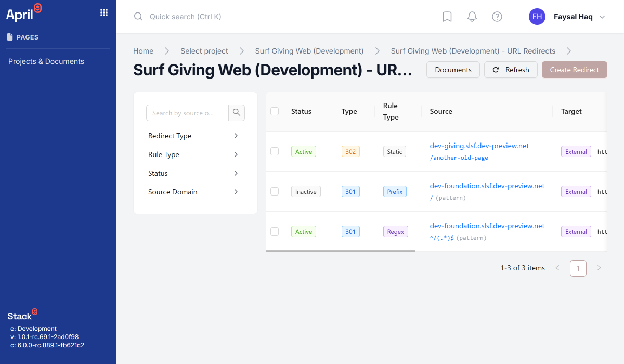Click the Stack9 logo
The width and height of the screenshot is (624, 364).
(22, 315)
